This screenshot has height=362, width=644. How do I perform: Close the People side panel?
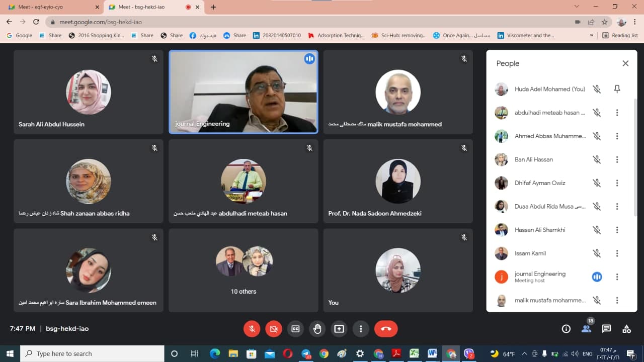pyautogui.click(x=625, y=63)
